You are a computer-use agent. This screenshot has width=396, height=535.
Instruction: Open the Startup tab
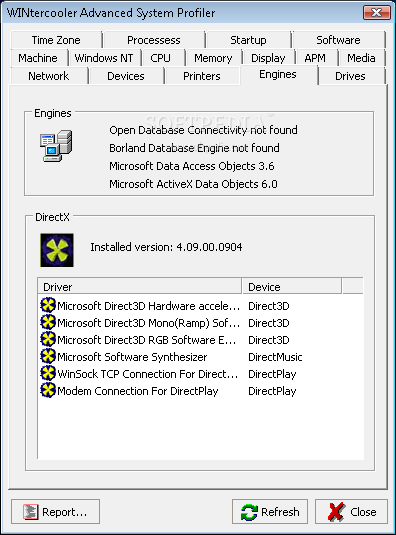(248, 40)
